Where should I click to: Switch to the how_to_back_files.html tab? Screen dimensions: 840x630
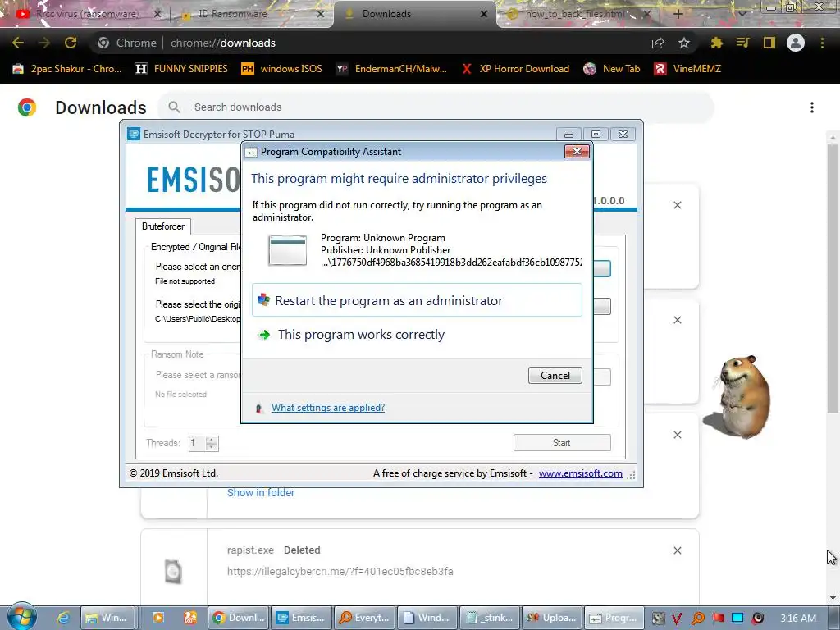(x=577, y=14)
